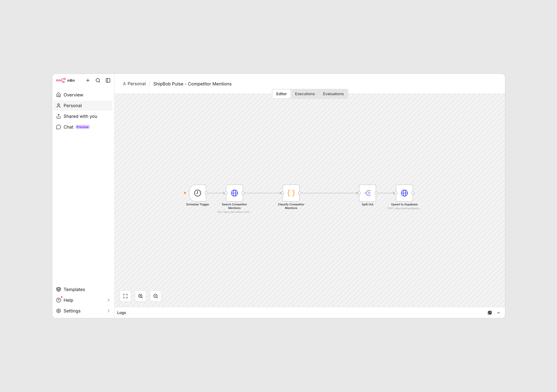The image size is (557, 392).
Task: Click the Overview home icon
Action: [58, 95]
